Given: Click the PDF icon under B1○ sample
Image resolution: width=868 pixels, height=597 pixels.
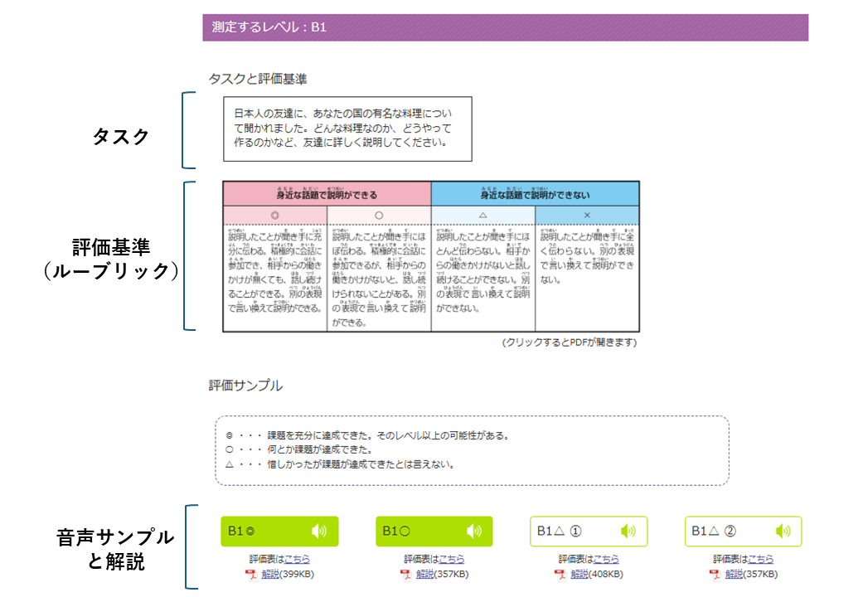Looking at the screenshot, I should tap(405, 575).
